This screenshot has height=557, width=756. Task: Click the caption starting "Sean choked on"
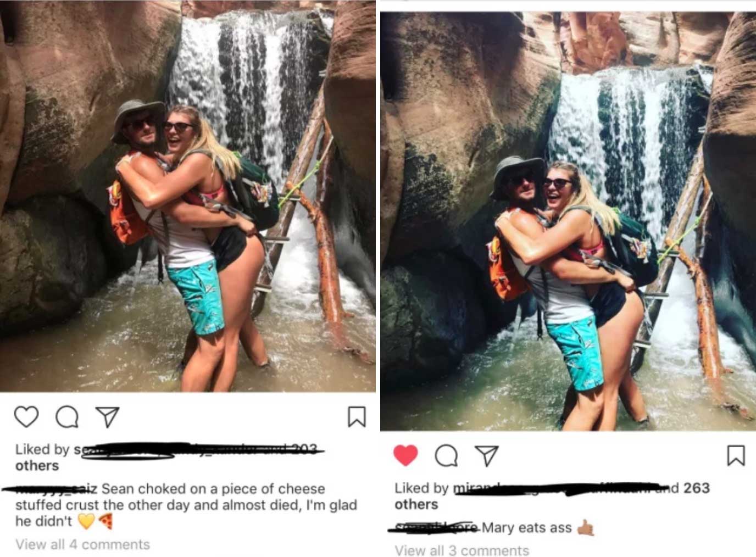[186, 505]
